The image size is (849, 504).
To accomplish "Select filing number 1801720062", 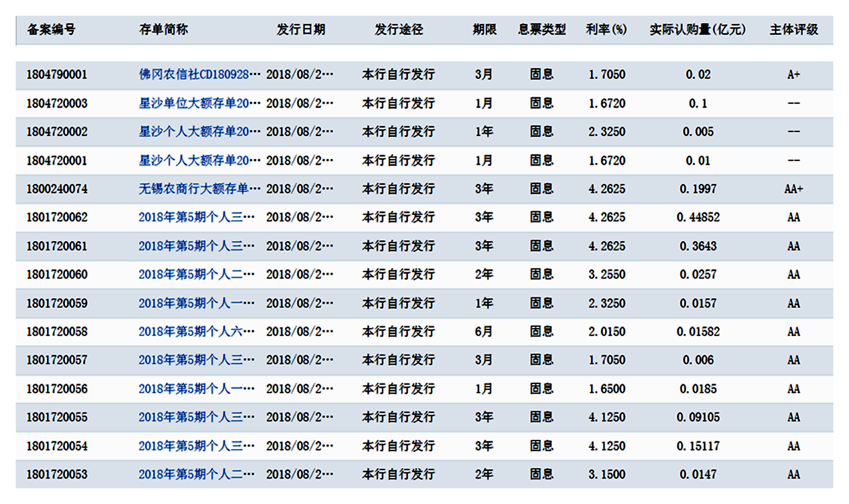I will click(x=57, y=217).
